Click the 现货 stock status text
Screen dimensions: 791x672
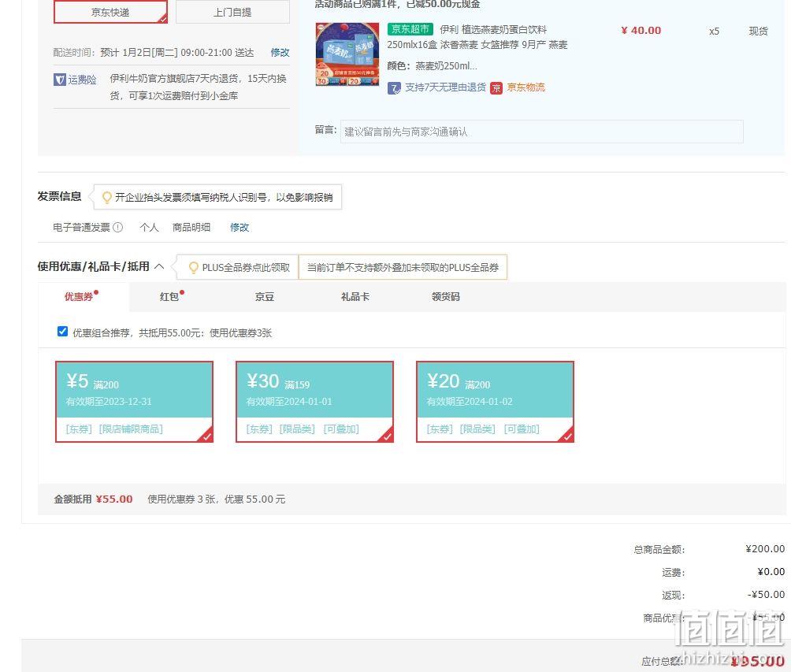[x=758, y=32]
